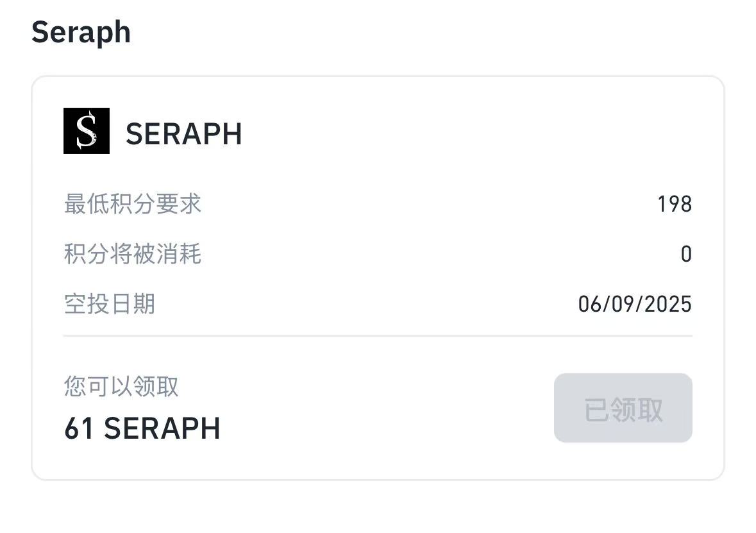Select the number 61 in claimable amount
This screenshot has height=533, width=756.
tap(79, 428)
